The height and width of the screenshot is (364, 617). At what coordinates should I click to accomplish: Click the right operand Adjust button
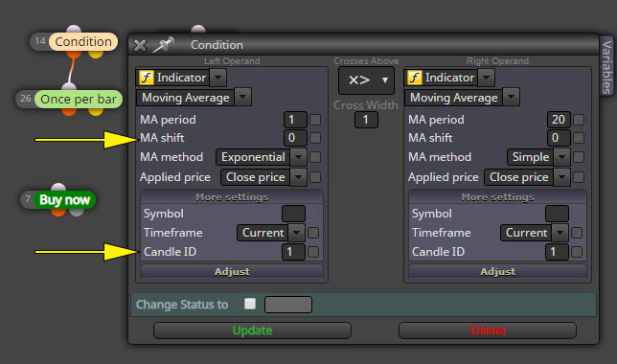coord(498,271)
